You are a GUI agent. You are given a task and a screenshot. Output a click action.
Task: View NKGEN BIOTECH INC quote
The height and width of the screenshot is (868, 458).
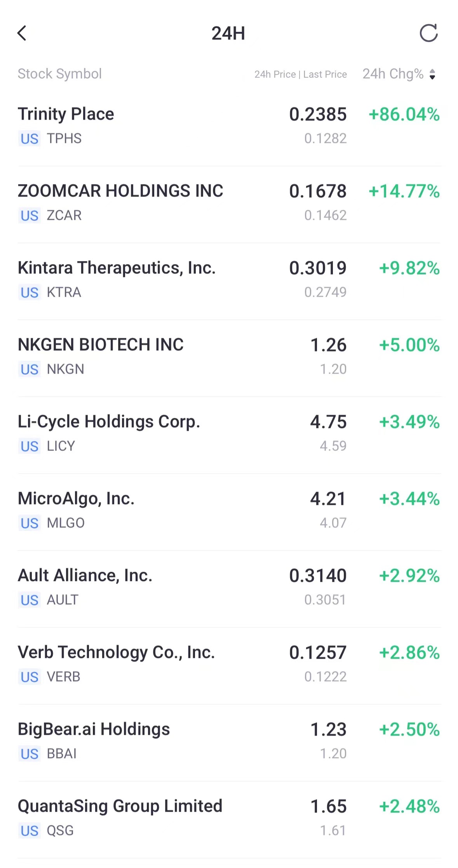(x=101, y=345)
